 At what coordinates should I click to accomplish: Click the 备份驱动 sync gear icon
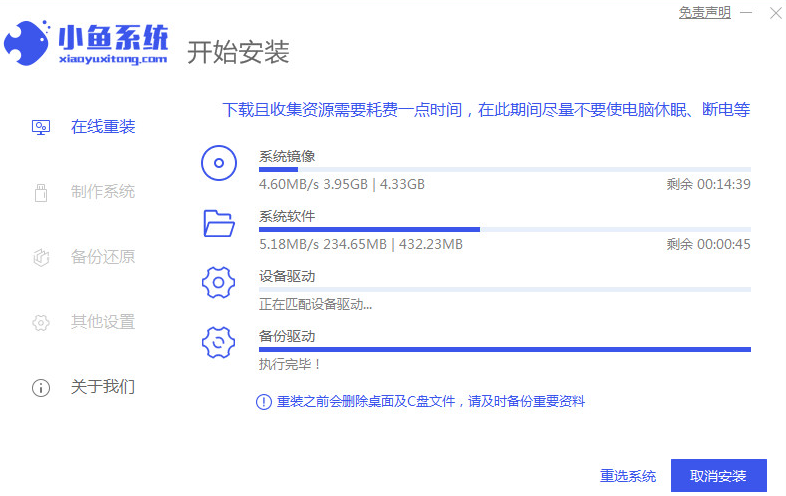(219, 343)
